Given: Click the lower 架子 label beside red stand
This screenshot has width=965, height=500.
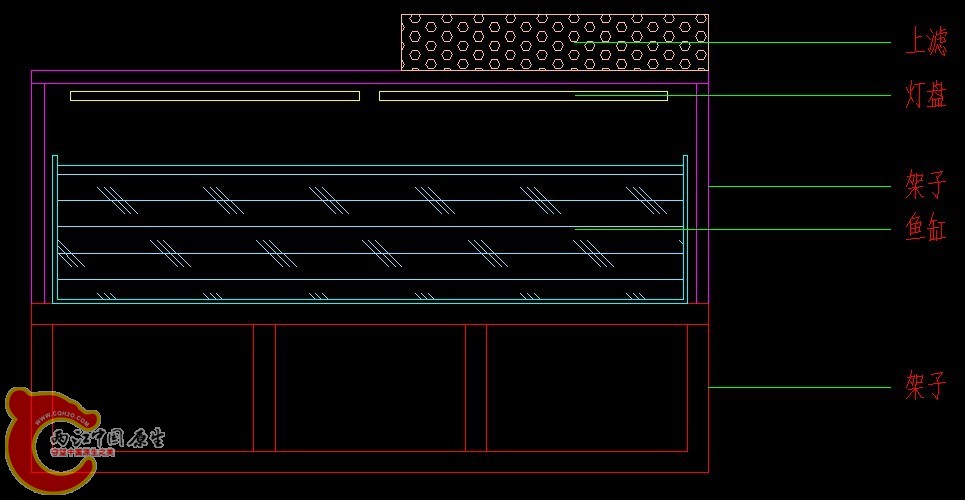Looking at the screenshot, I should click(x=926, y=385).
